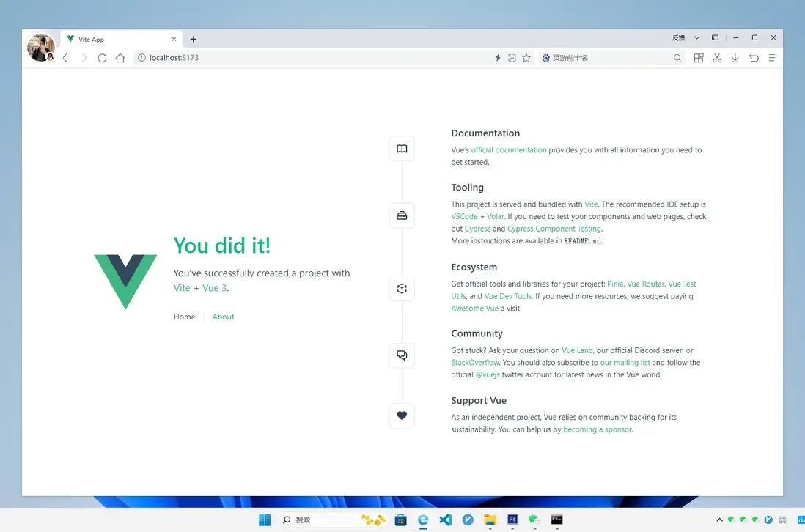The width and height of the screenshot is (805, 532).
Task: Open the Awesome Vue link
Action: point(475,309)
